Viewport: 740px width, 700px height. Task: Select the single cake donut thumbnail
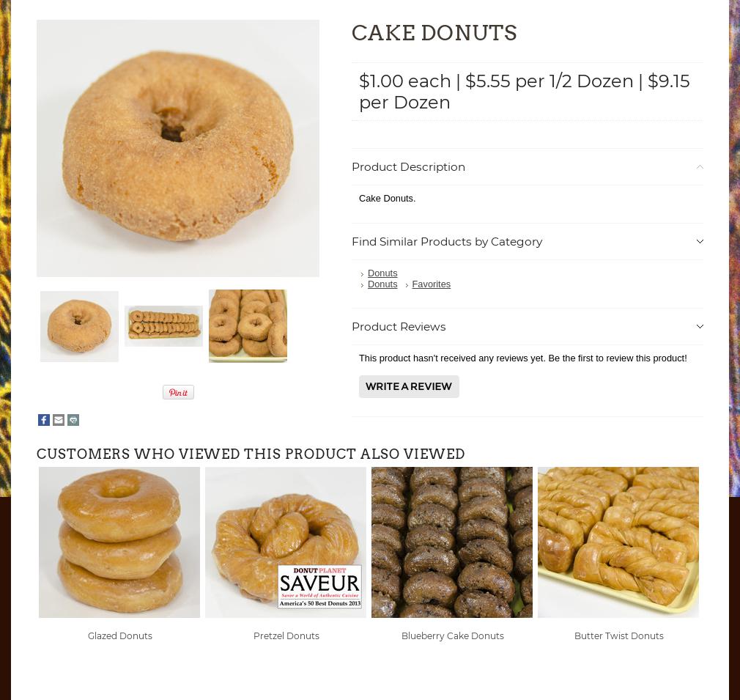(79, 327)
